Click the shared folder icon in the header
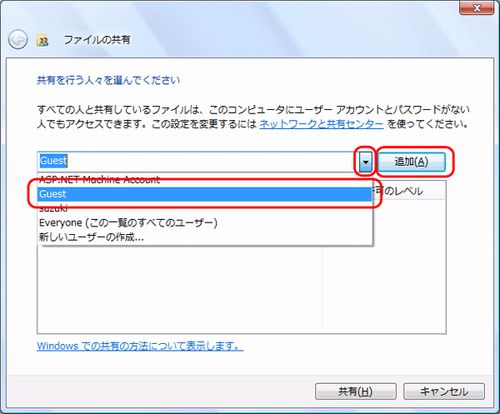The height and width of the screenshot is (414, 500). [x=43, y=40]
